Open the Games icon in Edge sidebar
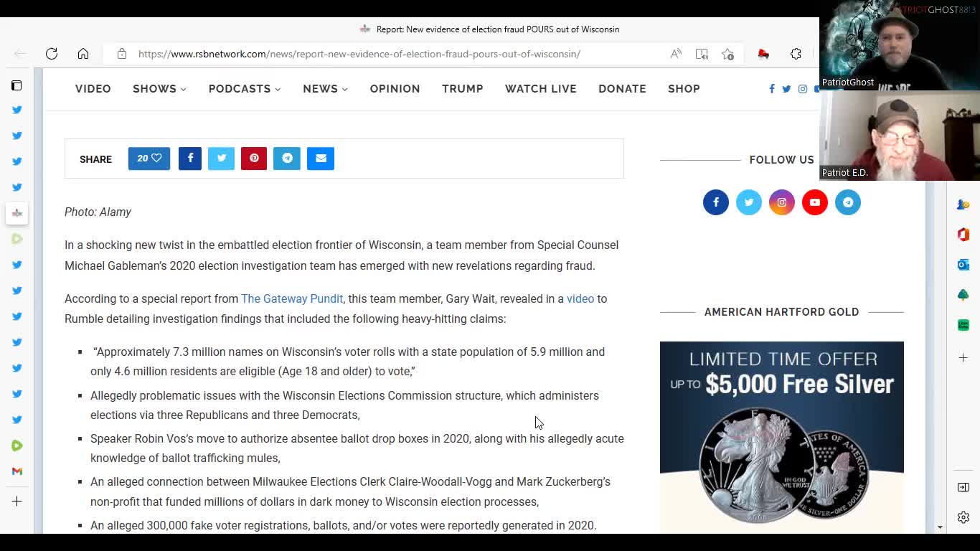The height and width of the screenshot is (551, 980). click(x=963, y=204)
